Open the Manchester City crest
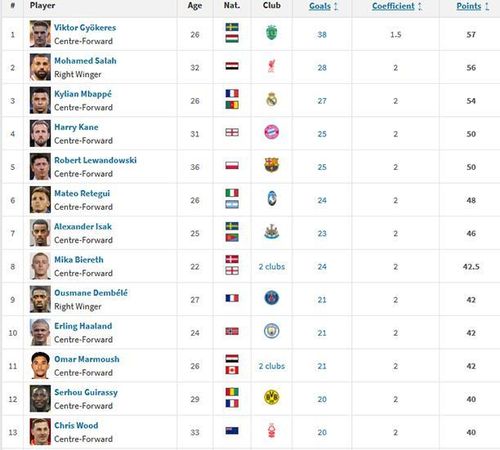This screenshot has height=450, width=500. click(272, 331)
